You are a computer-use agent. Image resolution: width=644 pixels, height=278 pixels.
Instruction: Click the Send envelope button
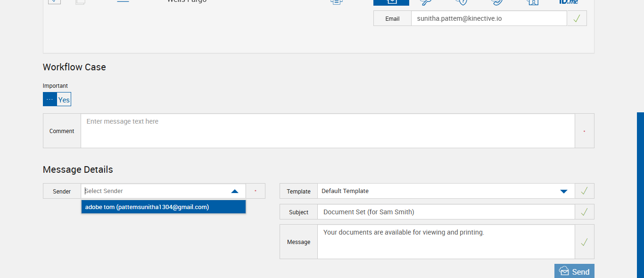point(574,271)
